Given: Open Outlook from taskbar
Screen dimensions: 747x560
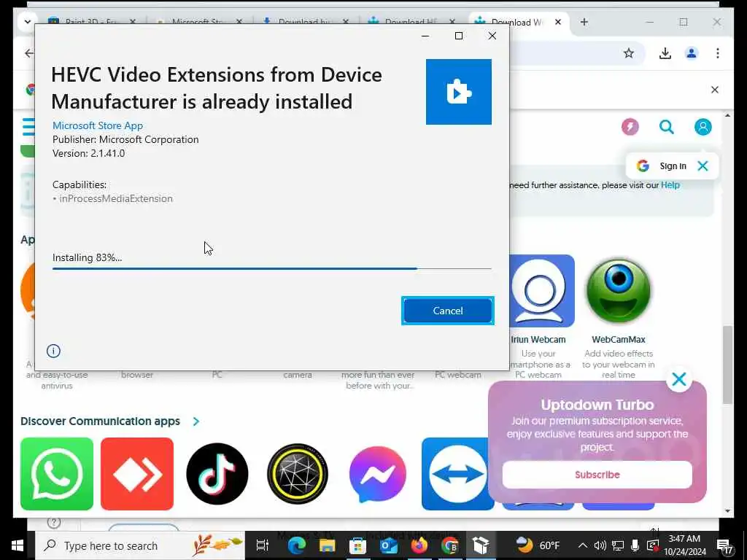Looking at the screenshot, I should (x=389, y=545).
